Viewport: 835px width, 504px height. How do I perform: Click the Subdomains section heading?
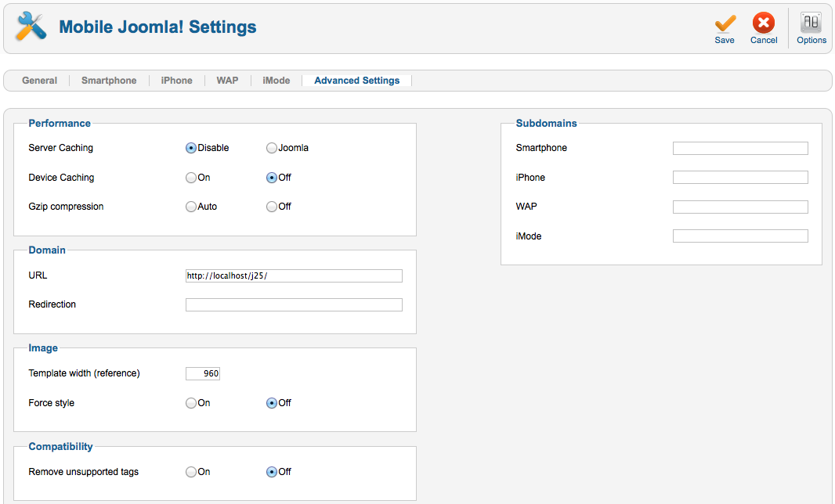pyautogui.click(x=547, y=124)
